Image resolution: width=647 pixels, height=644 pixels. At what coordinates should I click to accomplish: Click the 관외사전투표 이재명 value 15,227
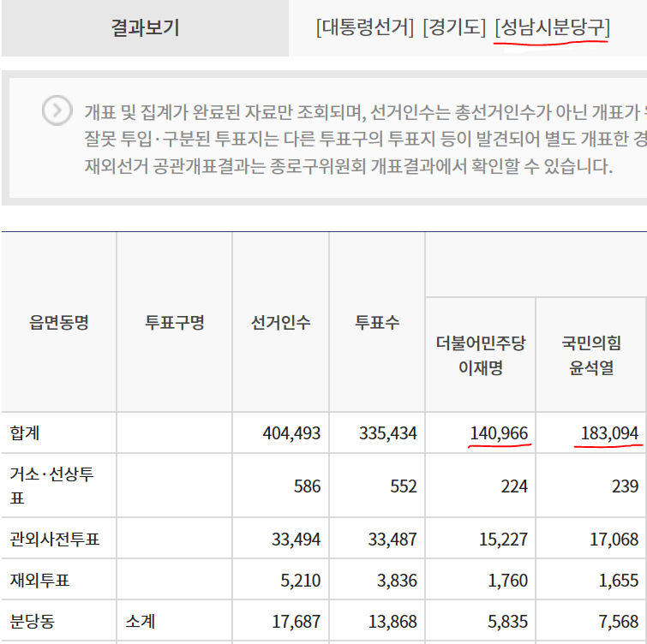click(503, 540)
